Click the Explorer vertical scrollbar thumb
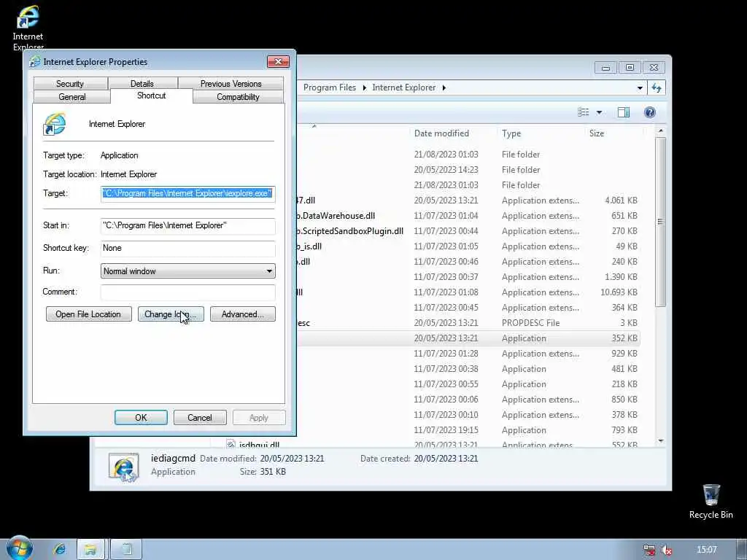Viewport: 747px width, 560px height. pyautogui.click(x=660, y=222)
